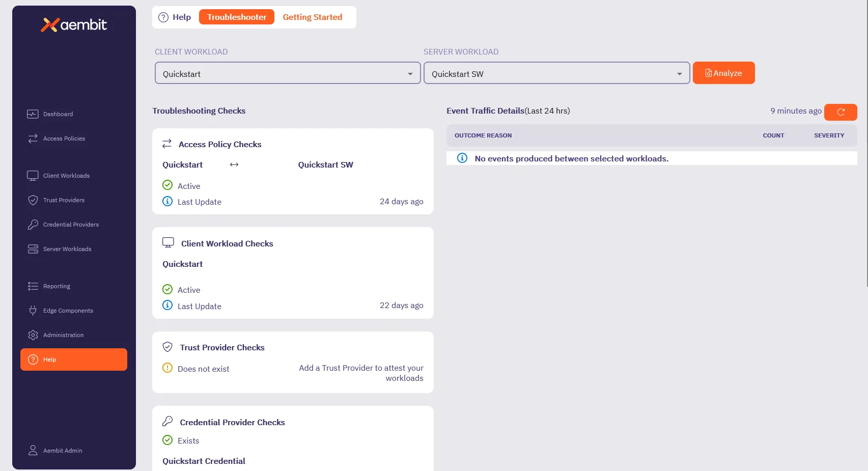Switch to the Getting Started tab

click(x=312, y=17)
